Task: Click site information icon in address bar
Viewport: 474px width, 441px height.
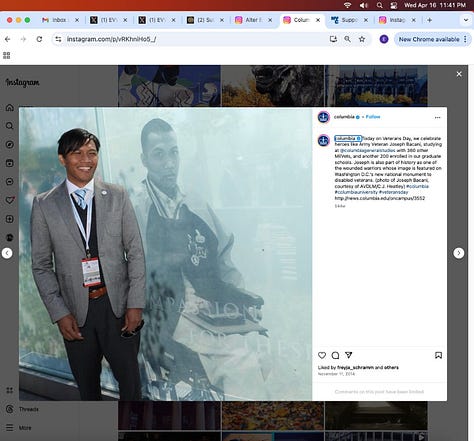Action: [58, 39]
